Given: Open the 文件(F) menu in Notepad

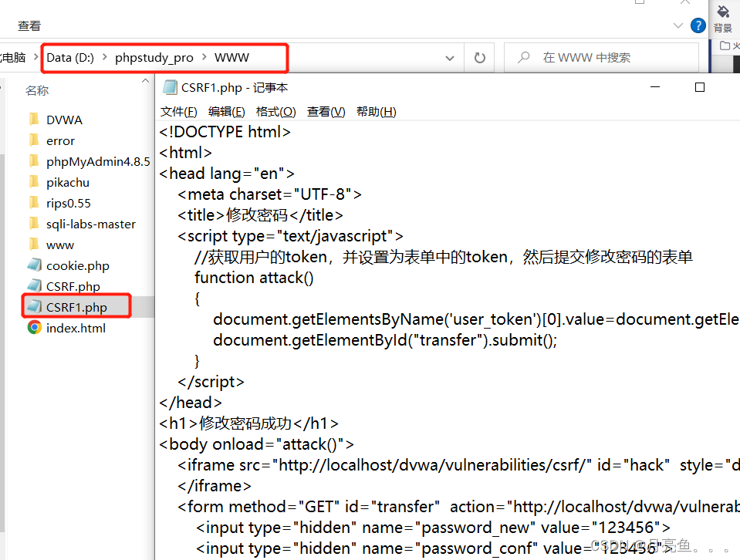Looking at the screenshot, I should point(179,112).
